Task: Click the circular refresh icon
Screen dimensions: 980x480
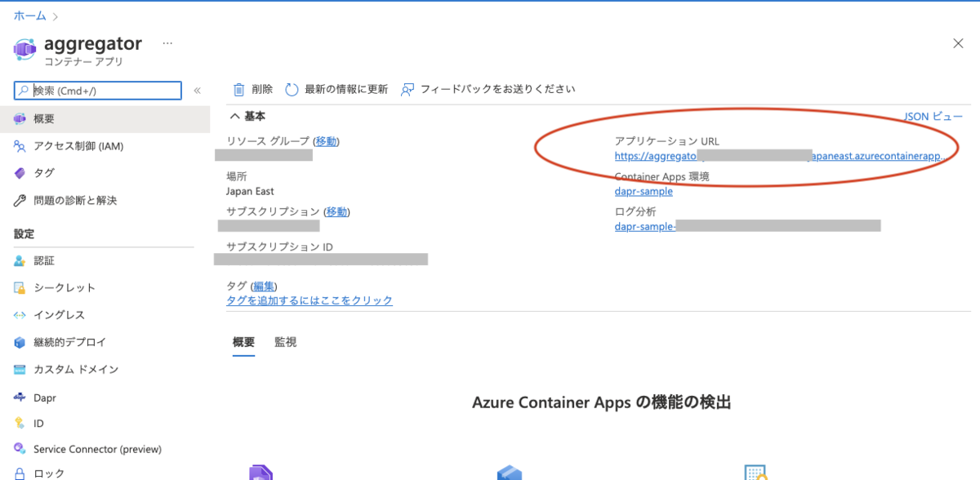Action: 292,90
